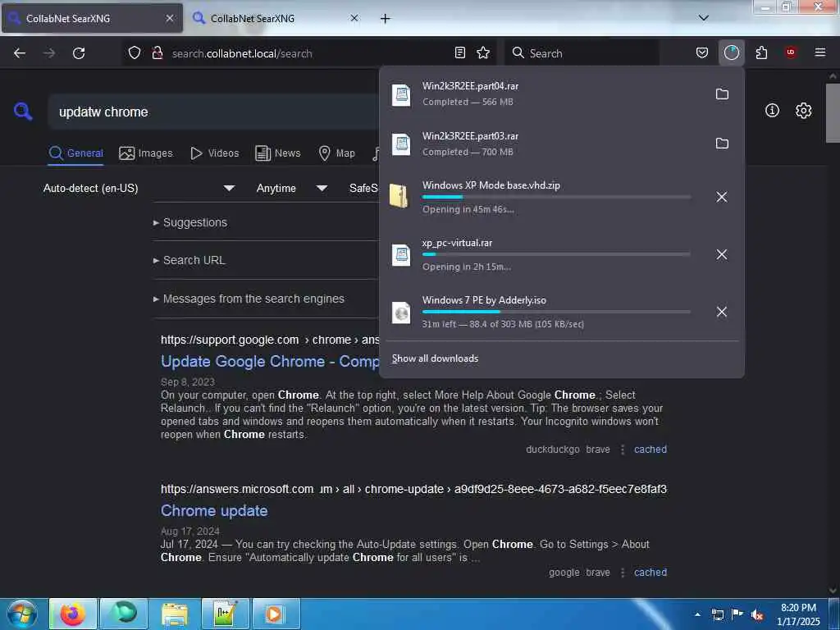Save page to Pocket icon

click(x=702, y=52)
